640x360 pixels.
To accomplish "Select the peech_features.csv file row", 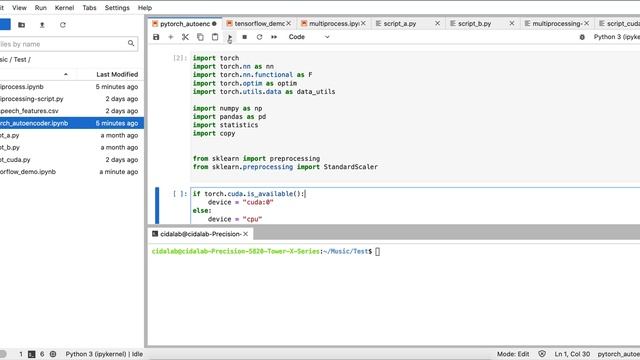I will [x=72, y=111].
